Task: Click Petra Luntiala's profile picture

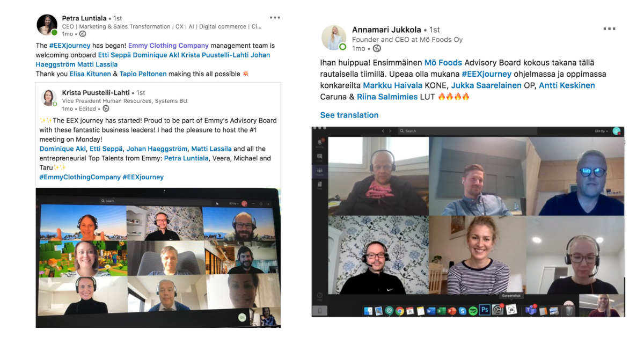Action: tap(47, 25)
